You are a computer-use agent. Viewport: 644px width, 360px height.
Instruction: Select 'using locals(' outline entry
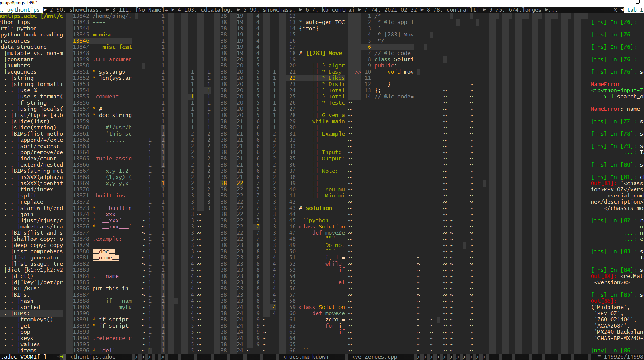tap(42, 109)
